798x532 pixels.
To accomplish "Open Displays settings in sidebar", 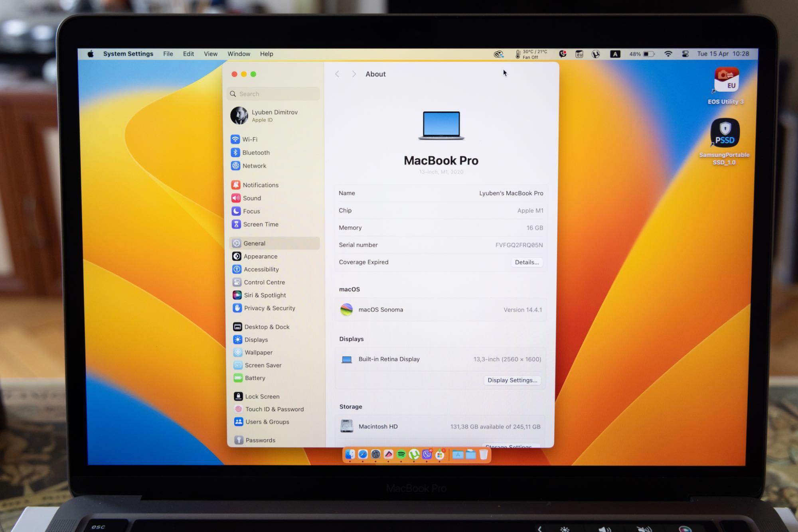I will [251, 339].
